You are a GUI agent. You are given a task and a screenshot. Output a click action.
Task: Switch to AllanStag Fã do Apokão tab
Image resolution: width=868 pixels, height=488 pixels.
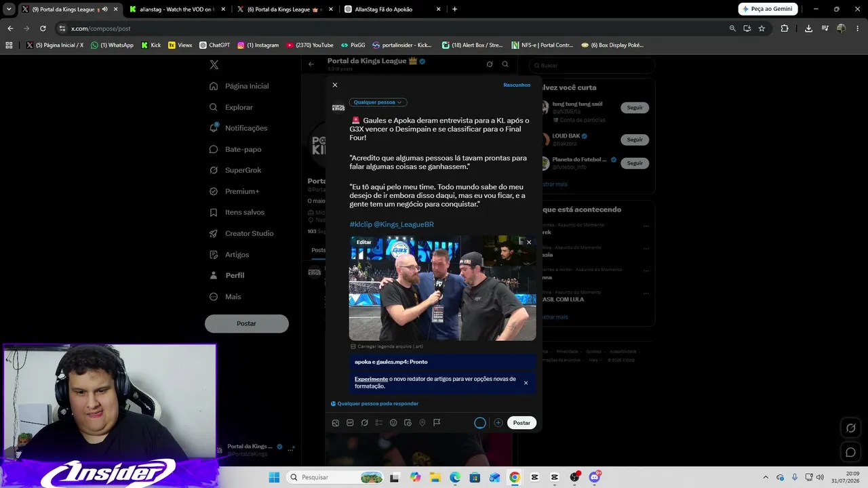click(x=393, y=9)
